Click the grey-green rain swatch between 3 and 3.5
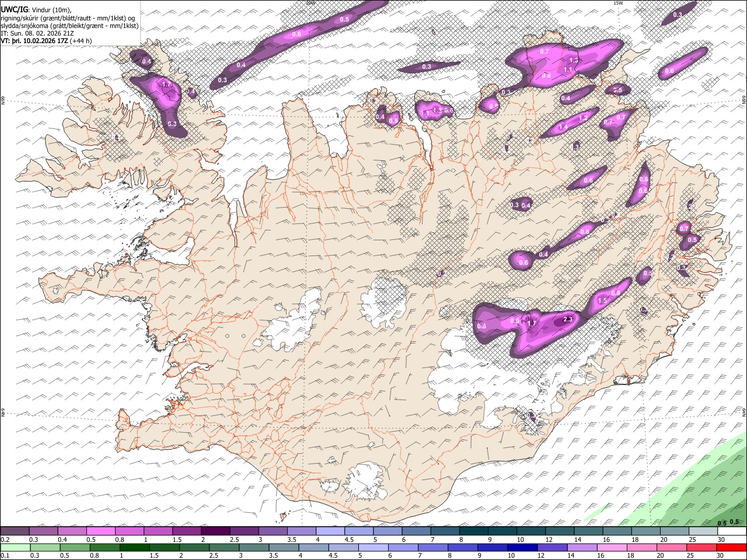This screenshot has height=560, width=747. pos(254,548)
